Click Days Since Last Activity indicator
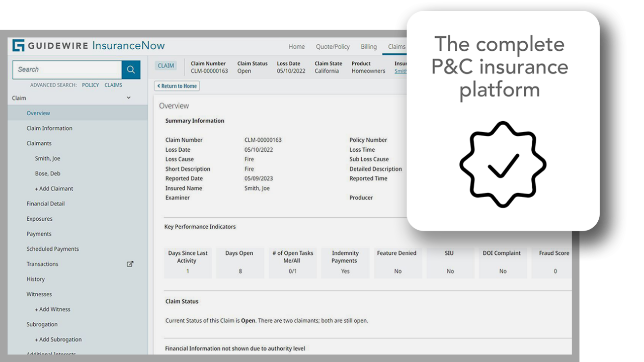The height and width of the screenshot is (362, 644). [188, 262]
